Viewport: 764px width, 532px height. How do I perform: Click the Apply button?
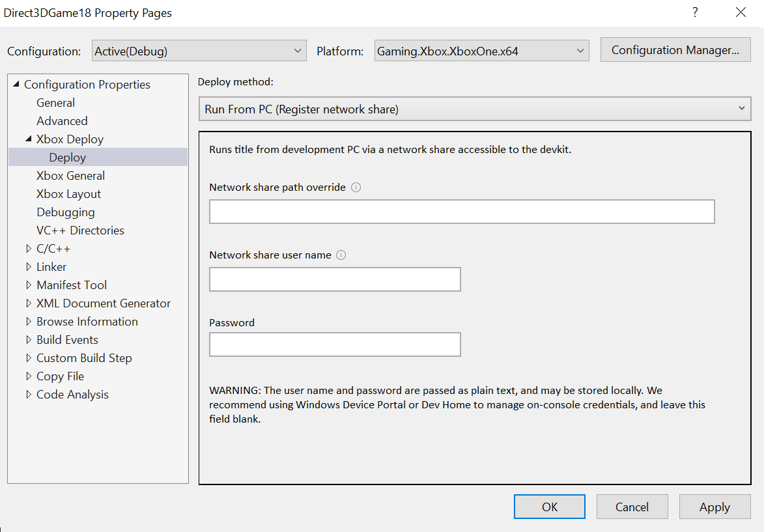(714, 507)
